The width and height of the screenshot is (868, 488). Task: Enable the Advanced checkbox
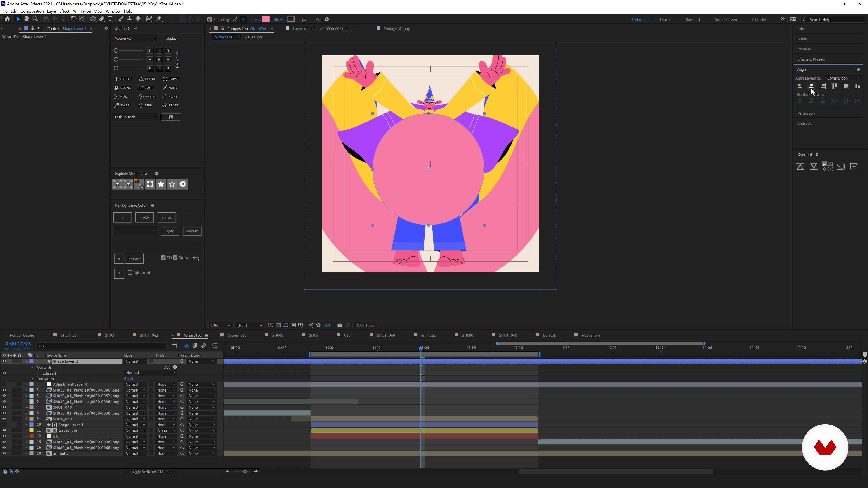coord(130,272)
